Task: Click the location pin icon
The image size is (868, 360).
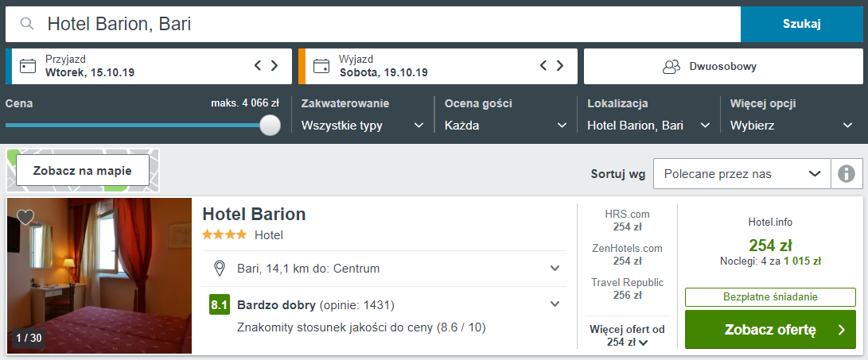Action: click(220, 268)
